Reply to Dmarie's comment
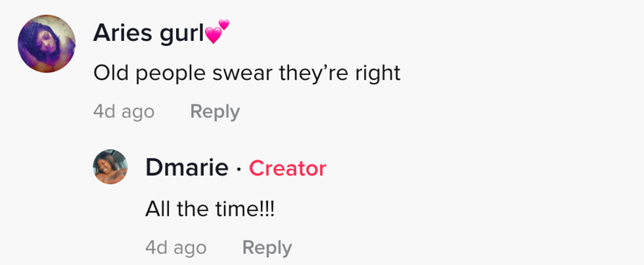 (267, 247)
